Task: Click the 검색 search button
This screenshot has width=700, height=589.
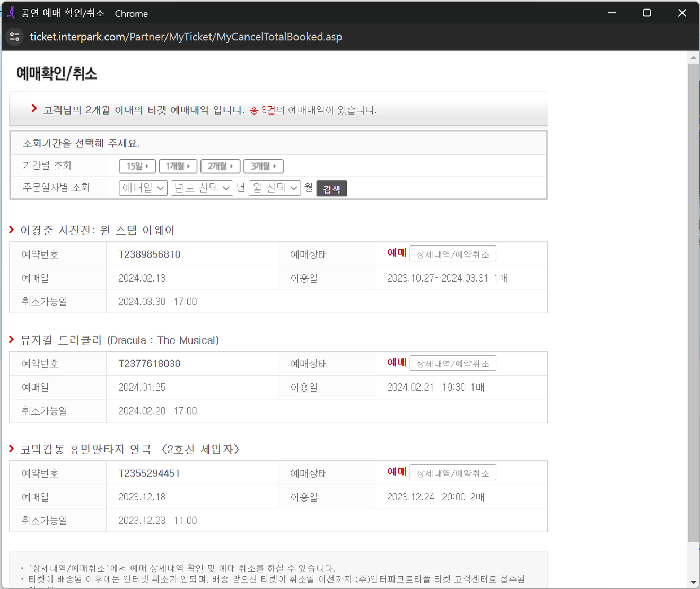Action: pos(332,188)
